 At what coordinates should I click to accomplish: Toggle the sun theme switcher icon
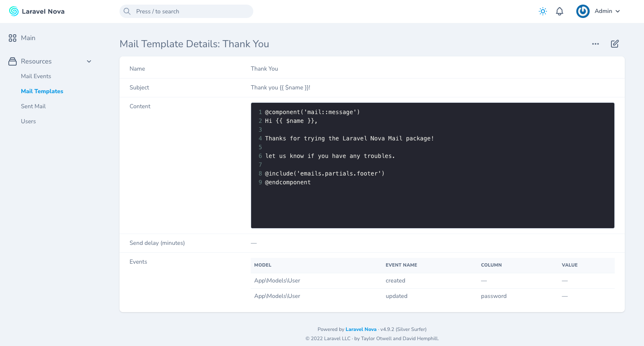[x=543, y=11]
